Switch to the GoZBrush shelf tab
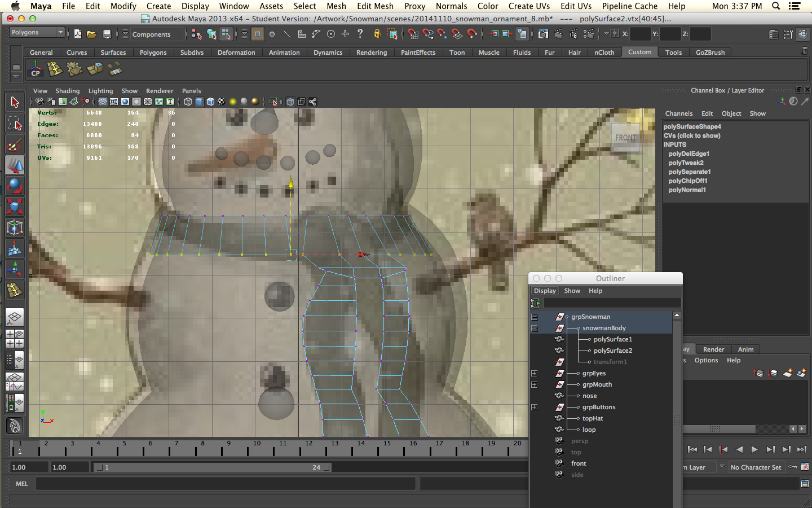 710,52
